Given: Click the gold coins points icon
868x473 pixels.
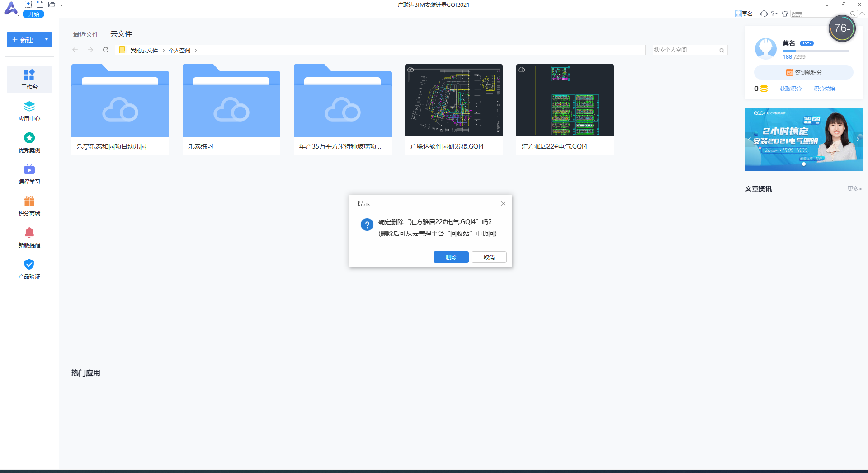Looking at the screenshot, I should (x=764, y=89).
